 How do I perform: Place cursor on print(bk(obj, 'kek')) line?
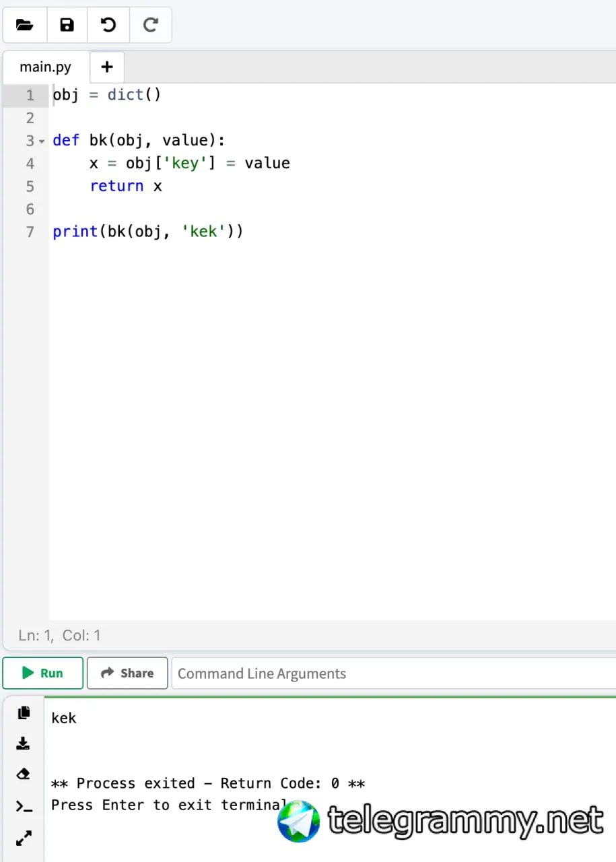click(x=148, y=232)
